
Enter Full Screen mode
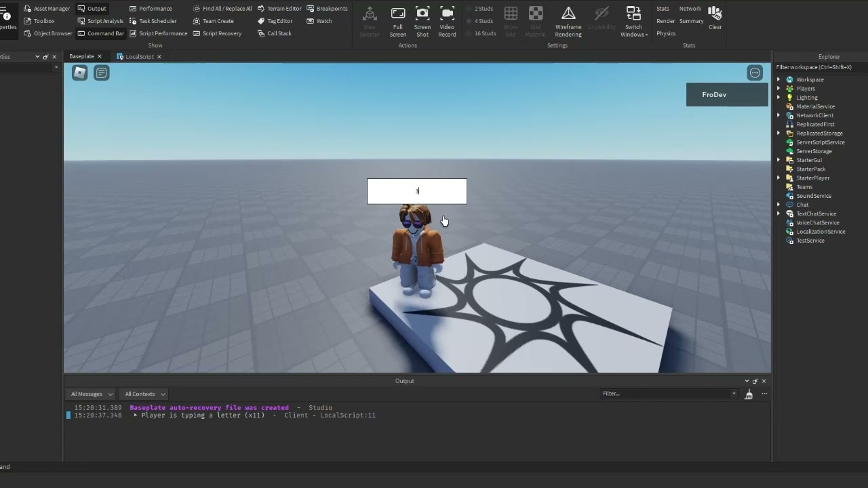[x=398, y=22]
